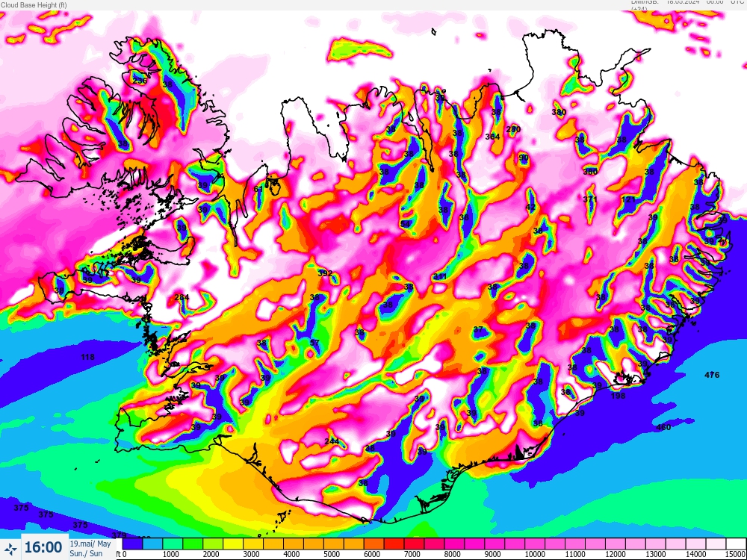Click the '236' value in the Westfjords
This screenshot has height=560, width=747.
tap(140, 81)
